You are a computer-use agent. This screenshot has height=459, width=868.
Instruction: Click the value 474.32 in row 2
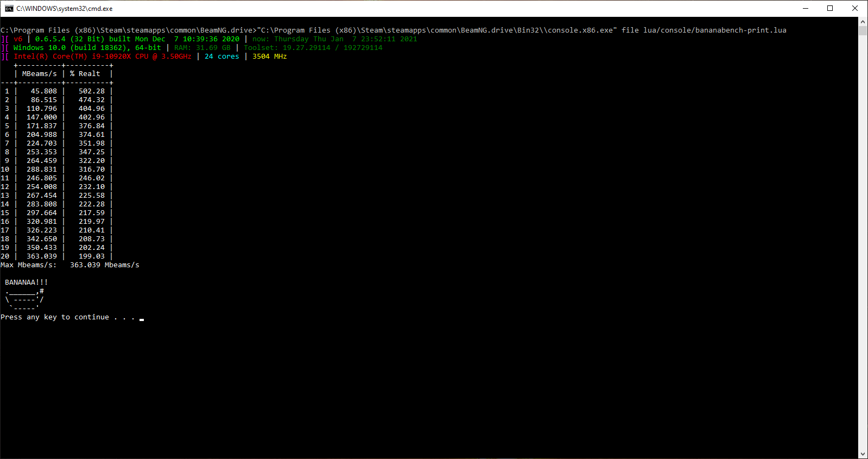click(92, 100)
